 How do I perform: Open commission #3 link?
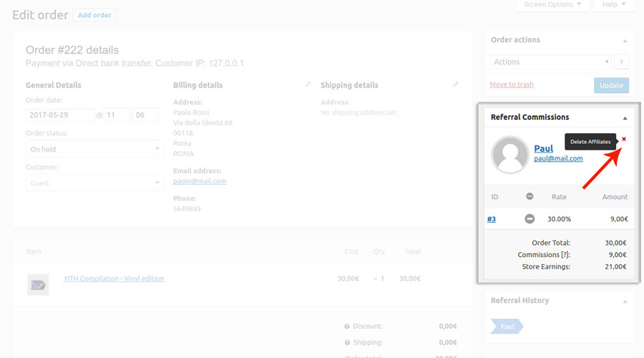(x=492, y=219)
